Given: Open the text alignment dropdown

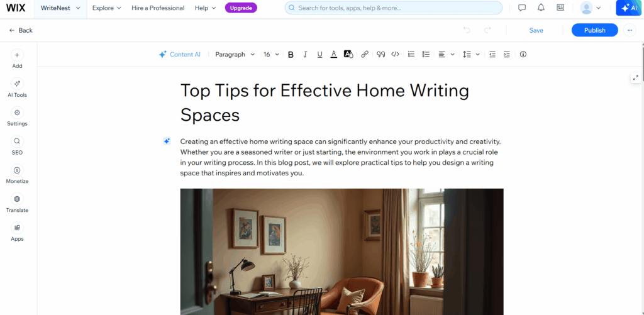Looking at the screenshot, I should point(447,54).
